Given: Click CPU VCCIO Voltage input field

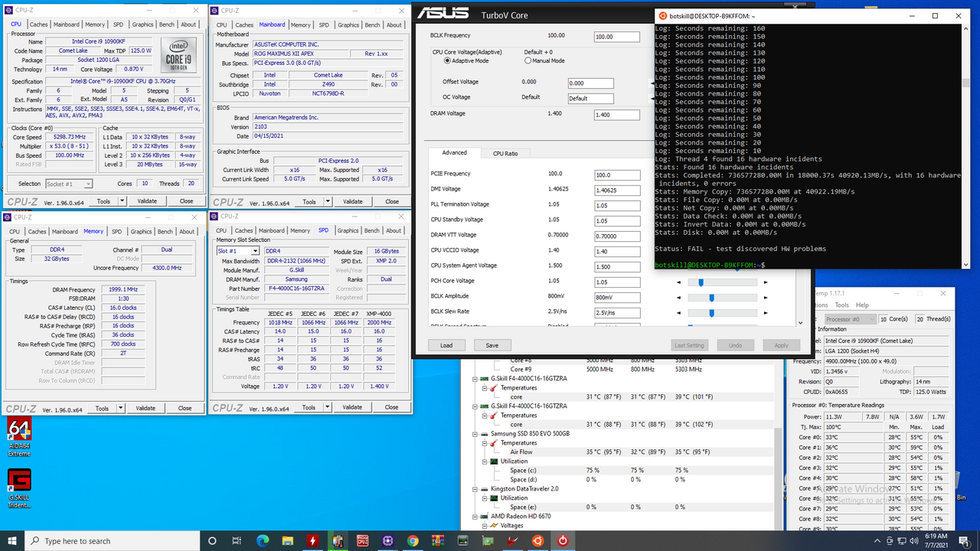Looking at the screenshot, I should (617, 251).
